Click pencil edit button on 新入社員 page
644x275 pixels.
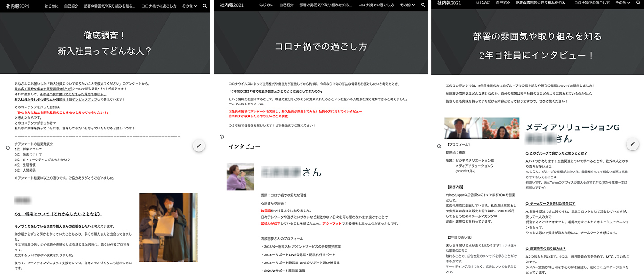[x=199, y=146]
